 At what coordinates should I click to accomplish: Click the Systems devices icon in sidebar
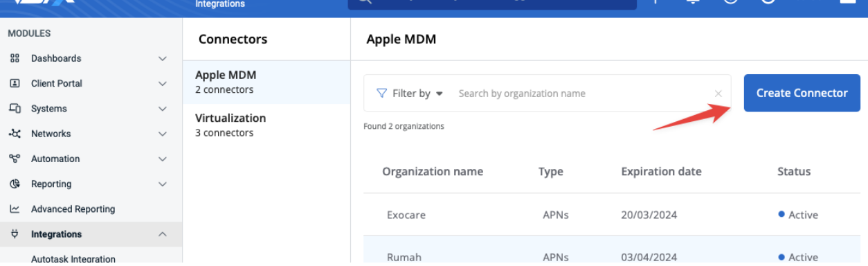coord(15,109)
